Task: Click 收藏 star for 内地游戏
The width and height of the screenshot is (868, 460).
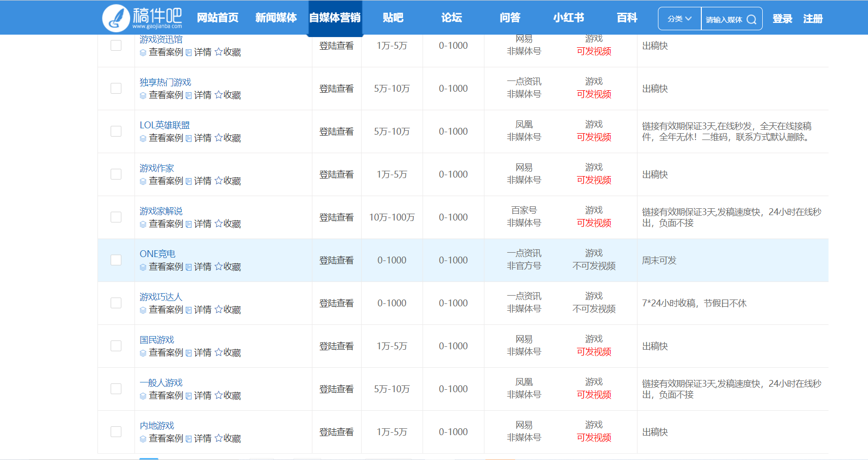Action: point(228,439)
